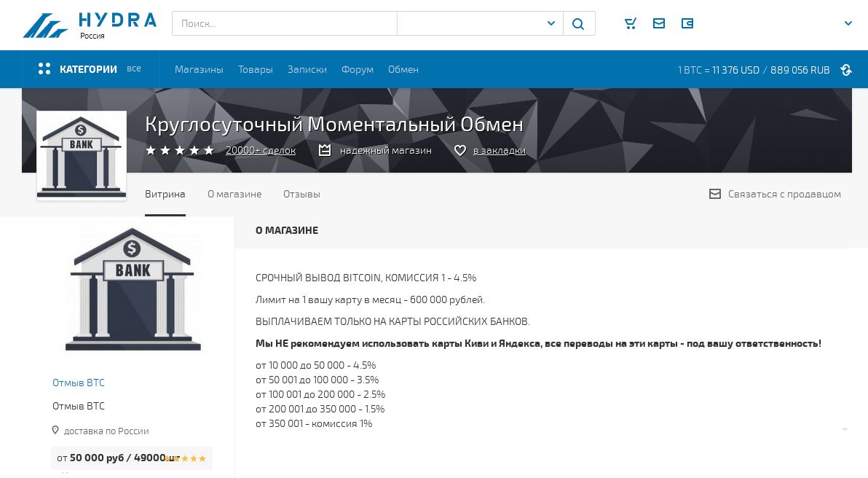Image resolution: width=868 pixels, height=478 pixels.
Task: Click Связаться с продавцом link
Action: coord(784,194)
